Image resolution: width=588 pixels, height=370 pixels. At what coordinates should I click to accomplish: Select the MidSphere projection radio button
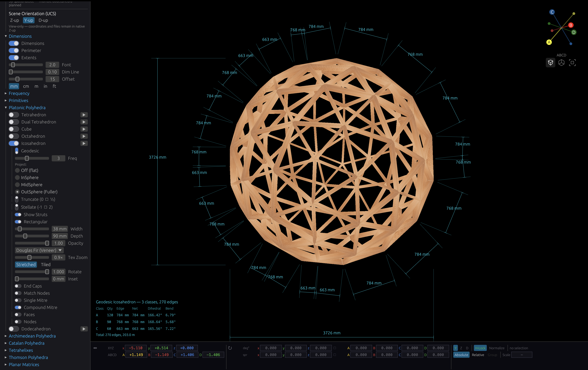click(x=17, y=185)
